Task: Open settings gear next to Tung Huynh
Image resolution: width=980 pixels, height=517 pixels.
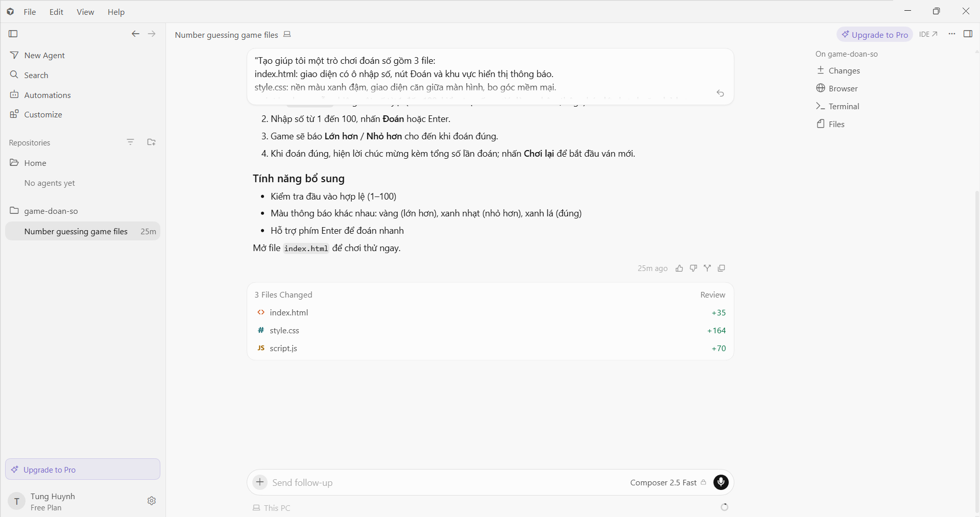Action: (152, 501)
